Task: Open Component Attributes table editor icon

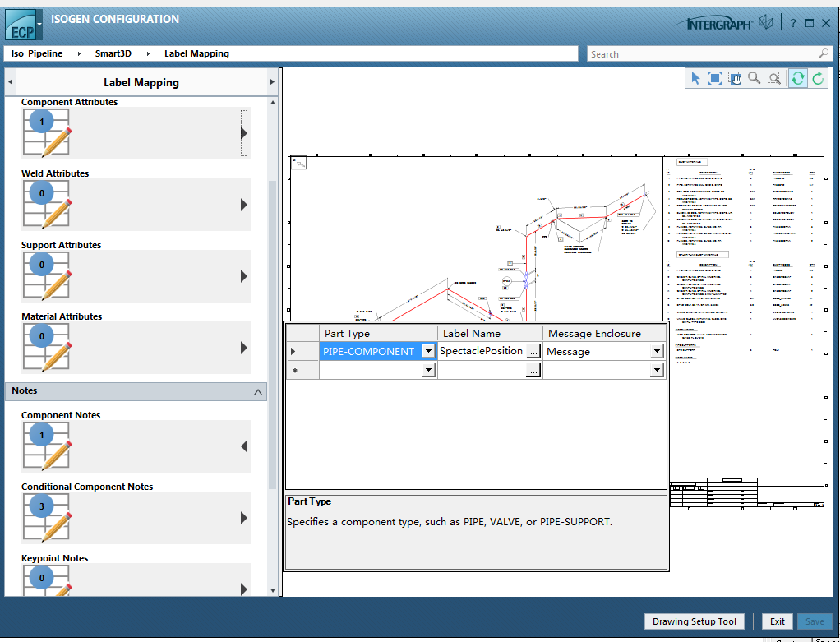Action: tap(47, 132)
